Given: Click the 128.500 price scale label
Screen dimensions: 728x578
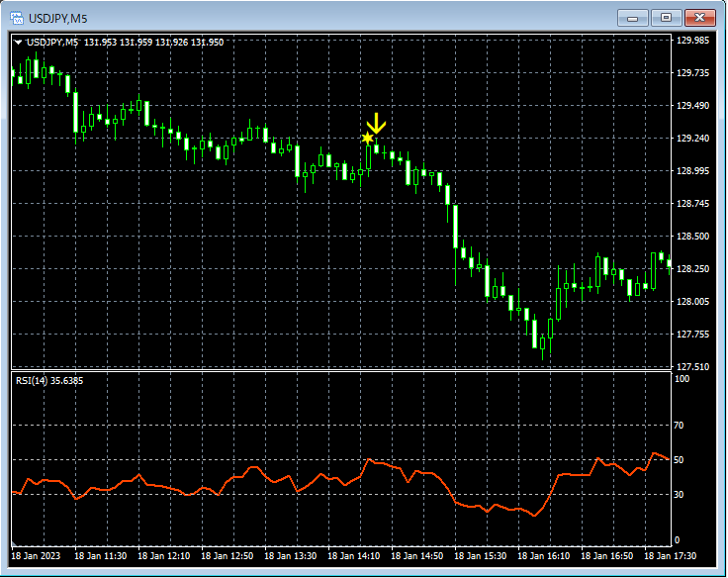Looking at the screenshot, I should (692, 237).
